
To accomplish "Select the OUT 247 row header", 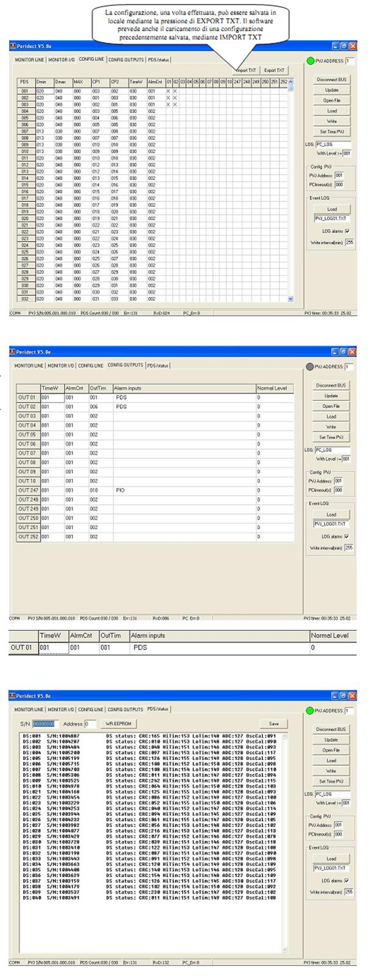I will tap(27, 490).
